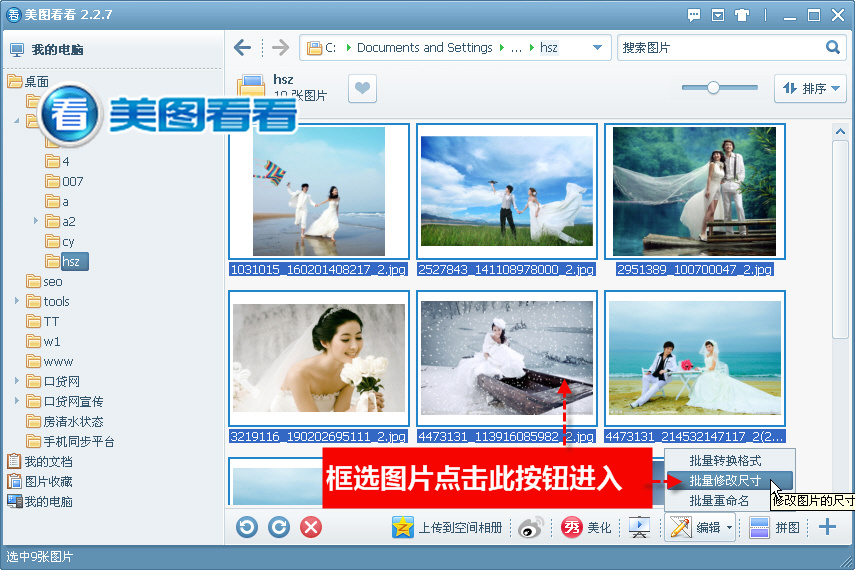Click the plus icon in bottom toolbar
The image size is (855, 570).
point(827,527)
